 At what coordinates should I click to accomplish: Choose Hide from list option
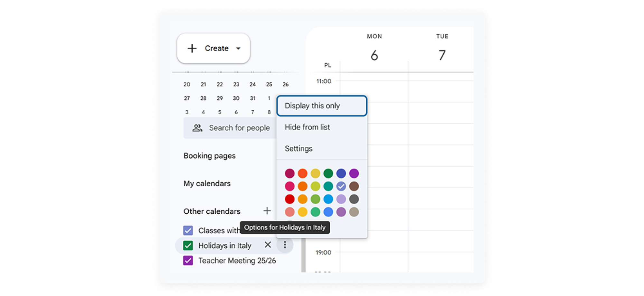(322, 127)
